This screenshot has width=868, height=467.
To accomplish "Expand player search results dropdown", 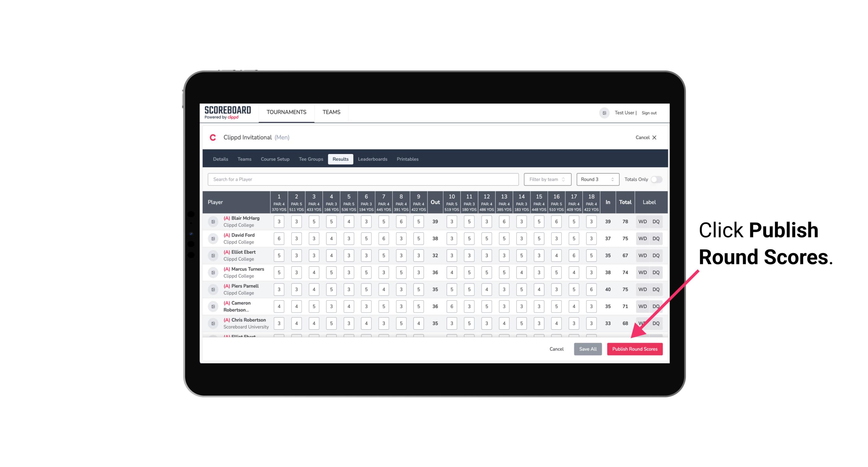I will coord(364,179).
